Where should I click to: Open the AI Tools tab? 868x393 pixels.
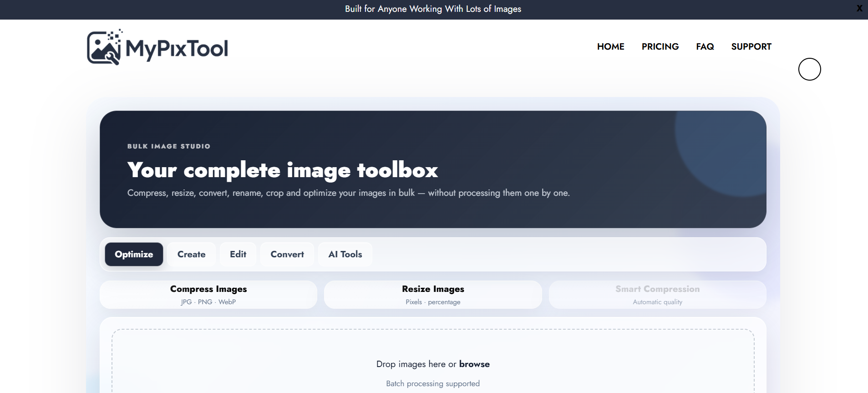coord(345,254)
